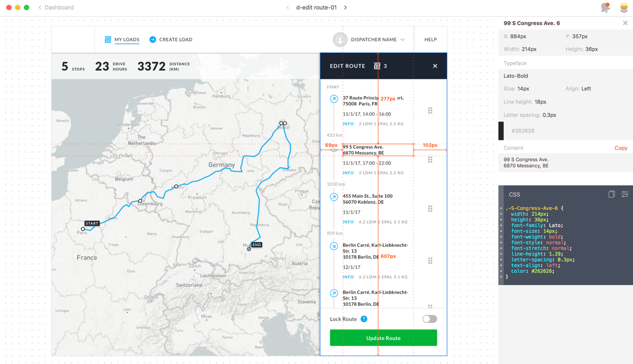Go to the previous screen arrow

[287, 7]
